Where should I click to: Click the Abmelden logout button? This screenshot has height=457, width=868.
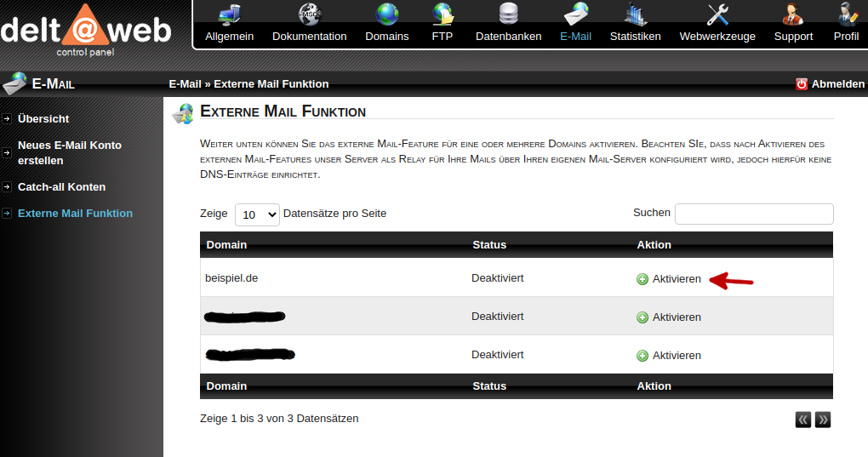(x=830, y=84)
